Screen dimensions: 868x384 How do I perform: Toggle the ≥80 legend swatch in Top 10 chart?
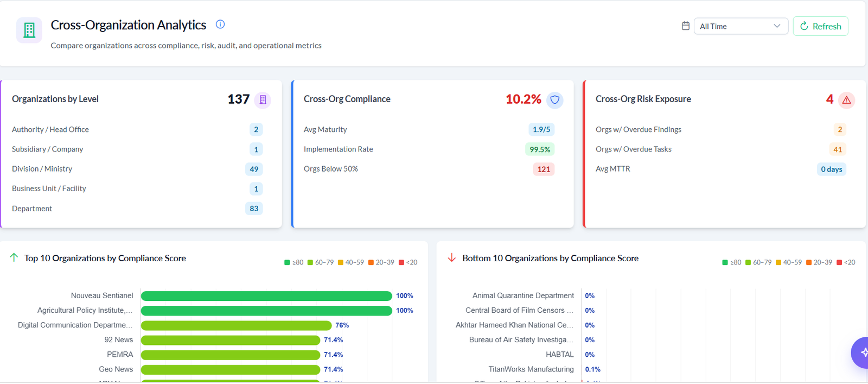287,262
